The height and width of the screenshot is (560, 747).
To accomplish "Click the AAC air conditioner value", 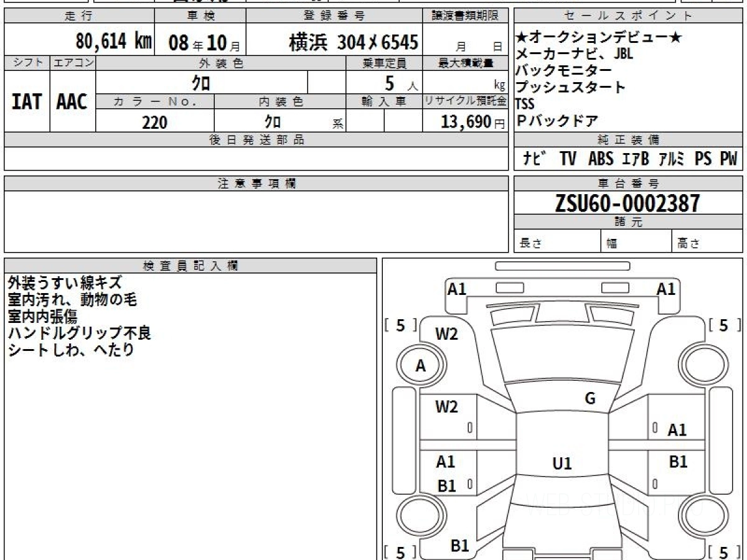I will [x=72, y=102].
